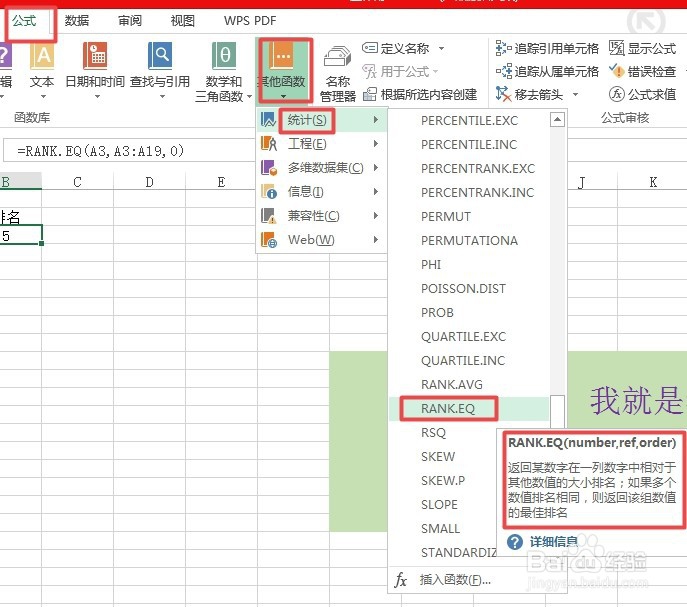The width and height of the screenshot is (687, 607).
Task: Select PERCENTILE.EXC function
Action: coord(469,121)
